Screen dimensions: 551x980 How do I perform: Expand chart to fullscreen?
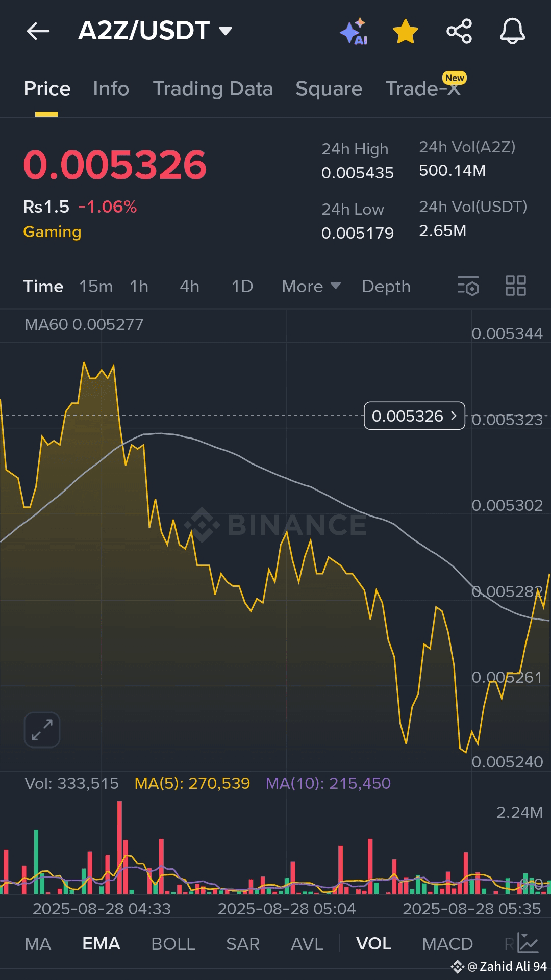42,730
